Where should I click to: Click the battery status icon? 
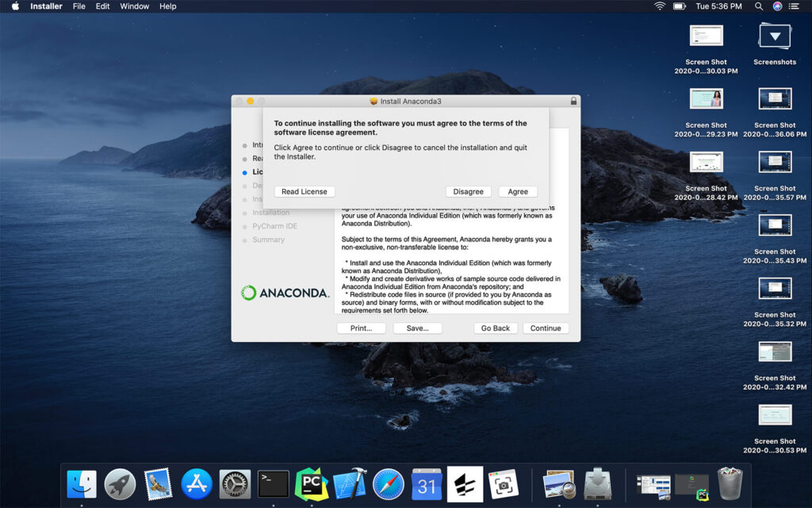679,6
